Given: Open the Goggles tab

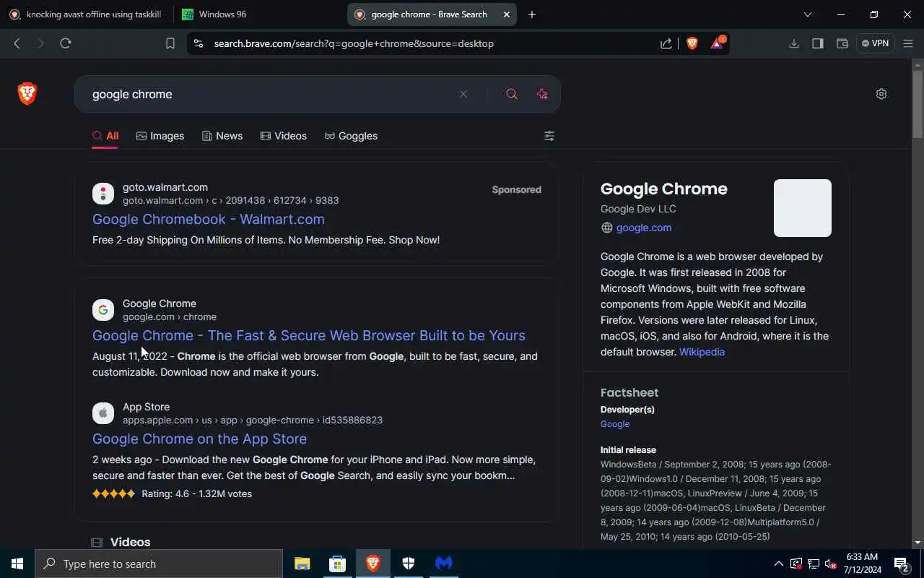Looking at the screenshot, I should [351, 136].
